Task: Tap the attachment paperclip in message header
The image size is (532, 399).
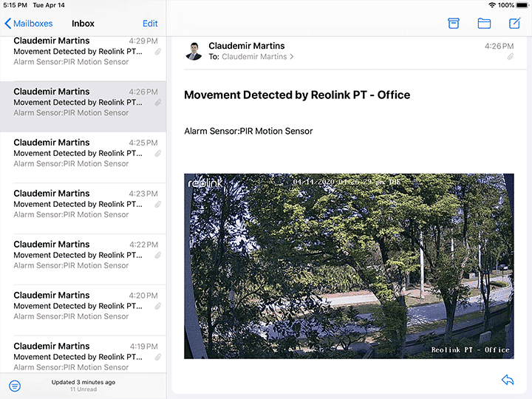Action: pyautogui.click(x=511, y=57)
